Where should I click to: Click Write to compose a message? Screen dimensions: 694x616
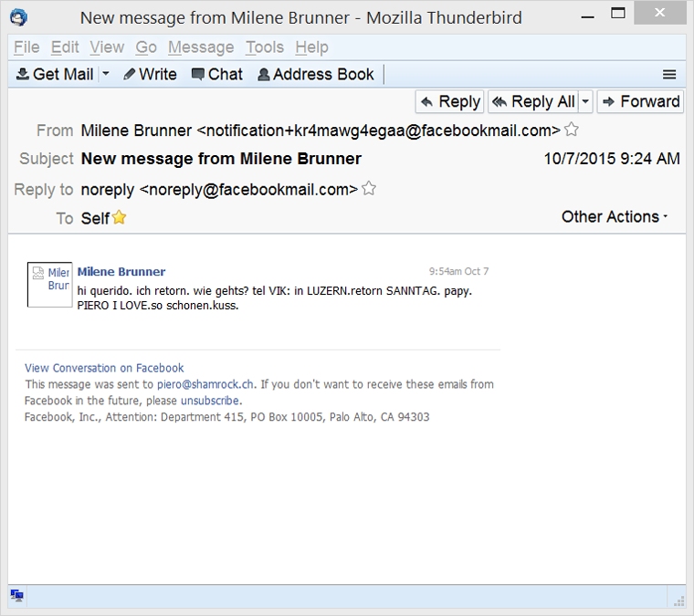pos(150,74)
